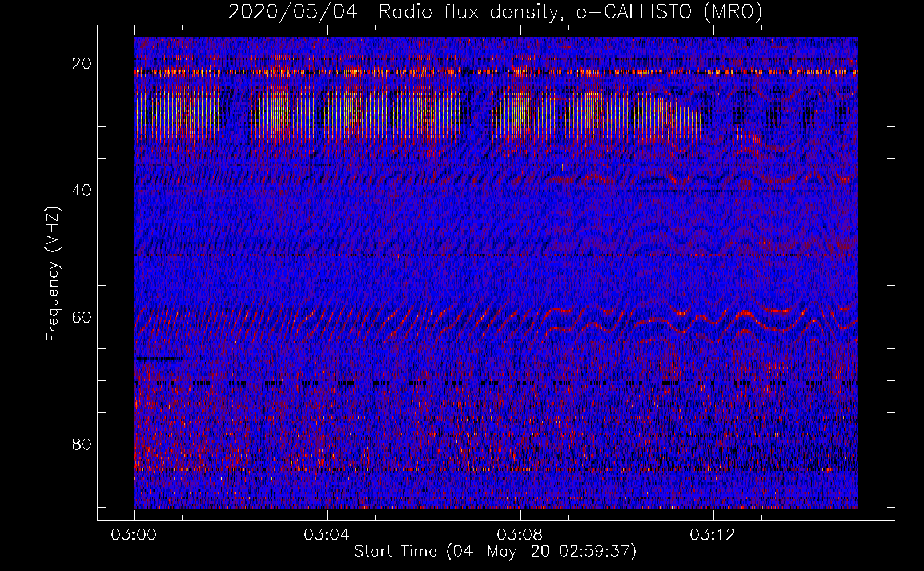Select the "60" frequency tick label
This screenshot has width=924, height=571.
pos(82,317)
